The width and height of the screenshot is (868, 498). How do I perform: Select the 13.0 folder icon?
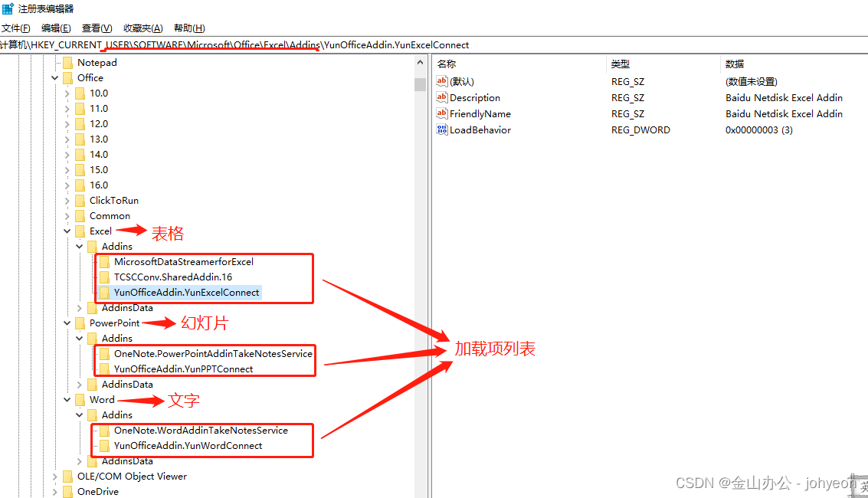click(80, 139)
